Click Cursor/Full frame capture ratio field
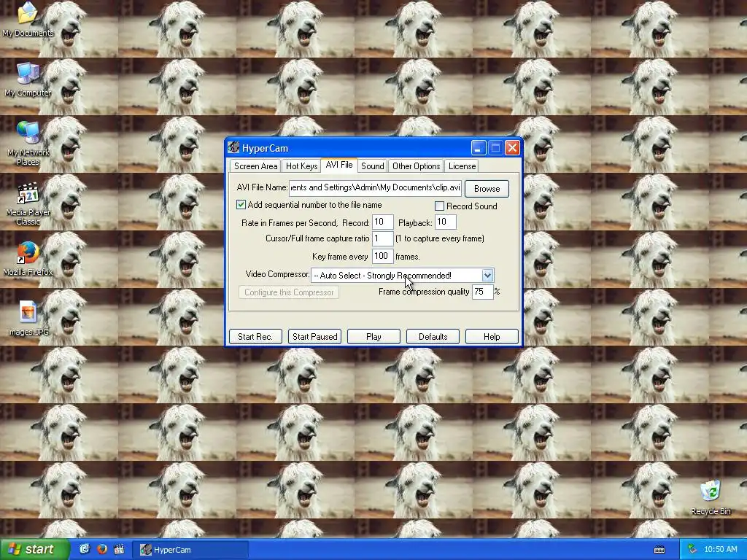The width and height of the screenshot is (747, 560). (382, 238)
